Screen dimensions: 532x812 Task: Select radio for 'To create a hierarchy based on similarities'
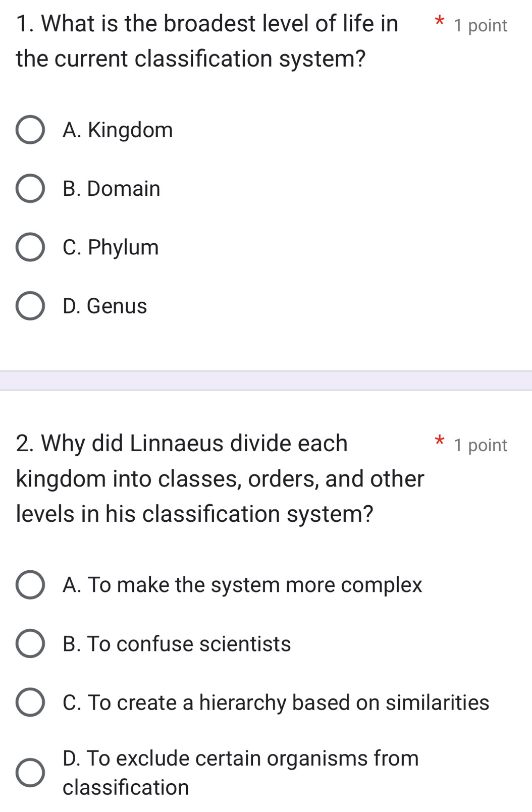pyautogui.click(x=30, y=702)
